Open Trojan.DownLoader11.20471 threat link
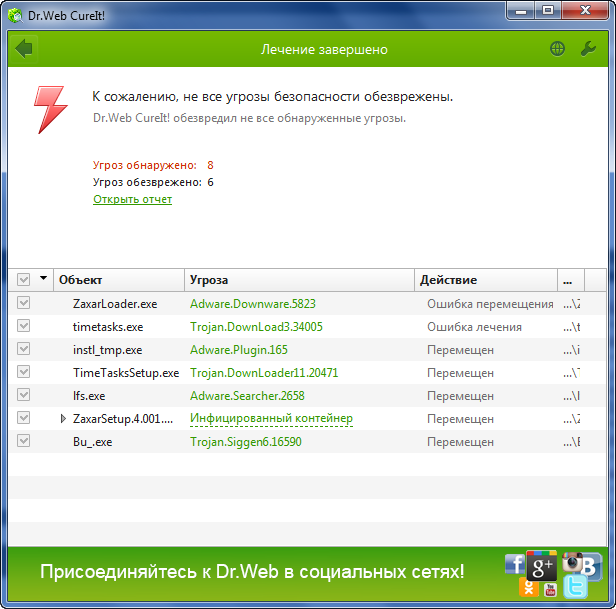 tap(264, 373)
